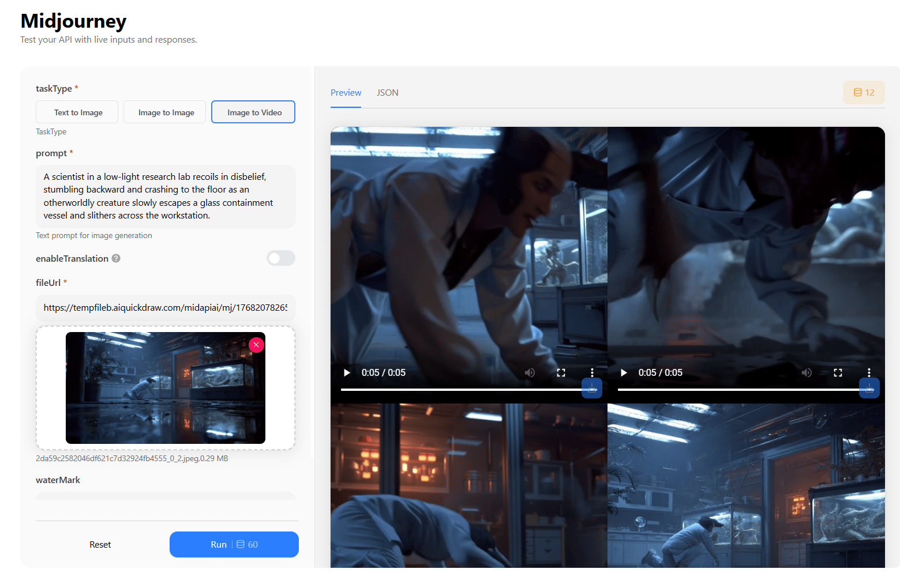Select the Image to Image task type

click(165, 112)
